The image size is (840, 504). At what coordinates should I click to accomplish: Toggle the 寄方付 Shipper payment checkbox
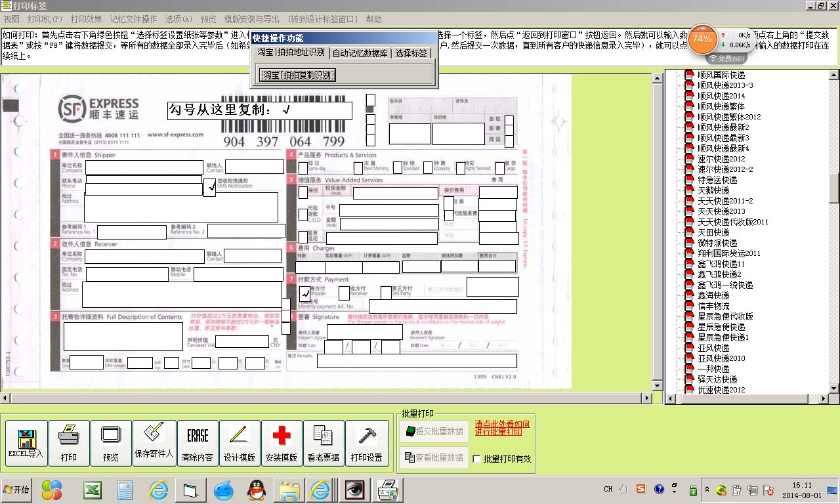point(306,294)
